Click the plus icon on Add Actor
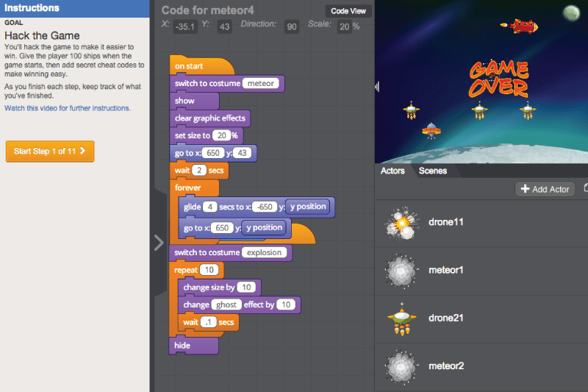 [525, 189]
